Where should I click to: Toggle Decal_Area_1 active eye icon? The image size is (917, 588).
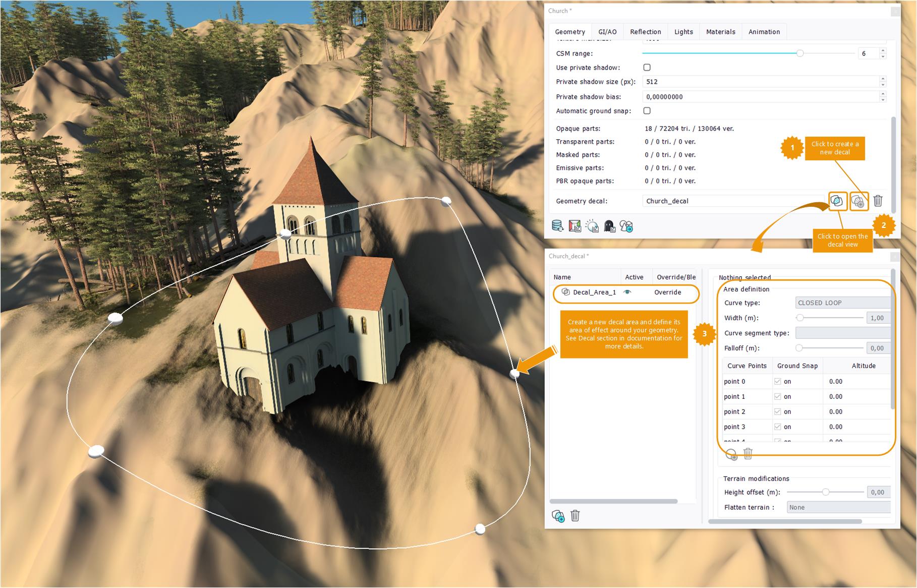(x=627, y=292)
